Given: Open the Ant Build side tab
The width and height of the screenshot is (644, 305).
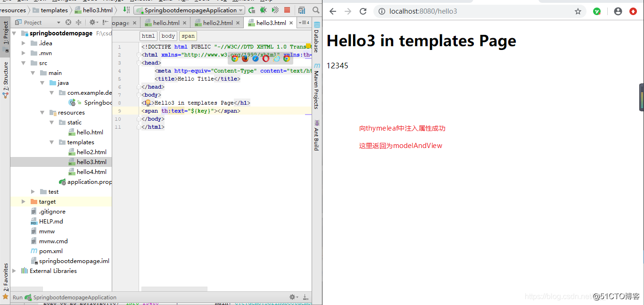Looking at the screenshot, I should [317, 135].
